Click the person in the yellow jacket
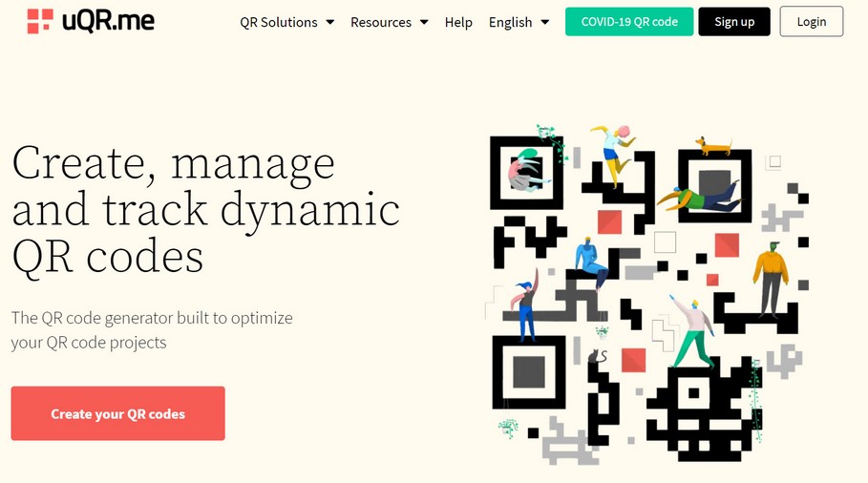Viewport: 868px width, 483px height. coord(770,277)
